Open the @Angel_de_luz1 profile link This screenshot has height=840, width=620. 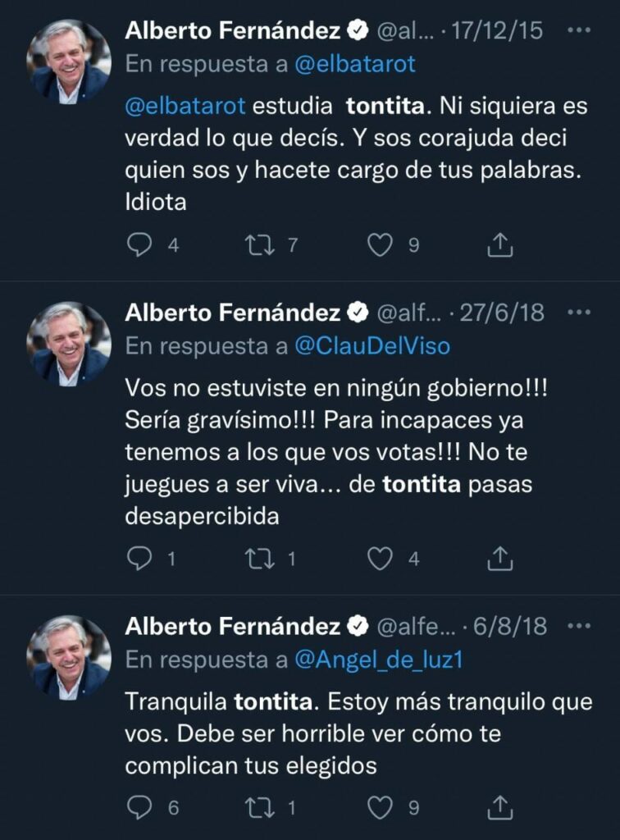tap(379, 660)
